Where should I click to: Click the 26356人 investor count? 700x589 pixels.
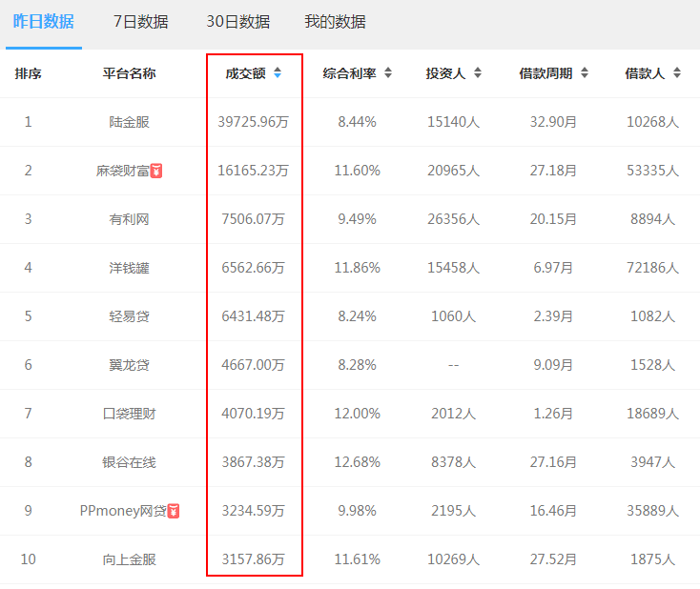(x=454, y=219)
